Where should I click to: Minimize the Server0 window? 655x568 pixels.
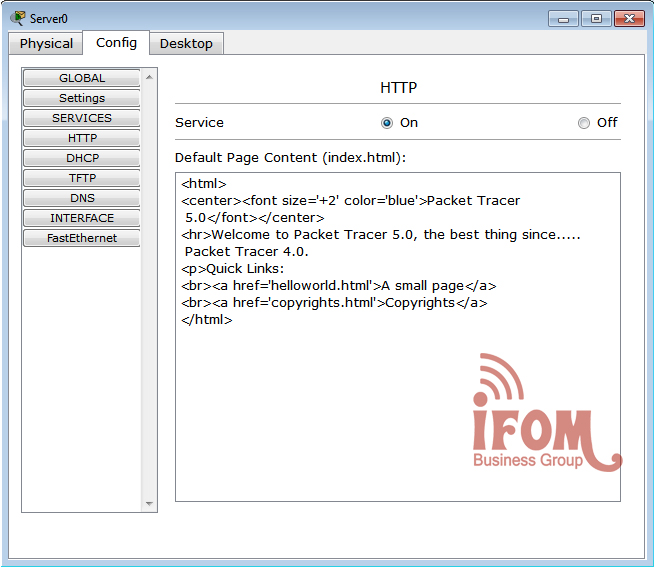(565, 18)
